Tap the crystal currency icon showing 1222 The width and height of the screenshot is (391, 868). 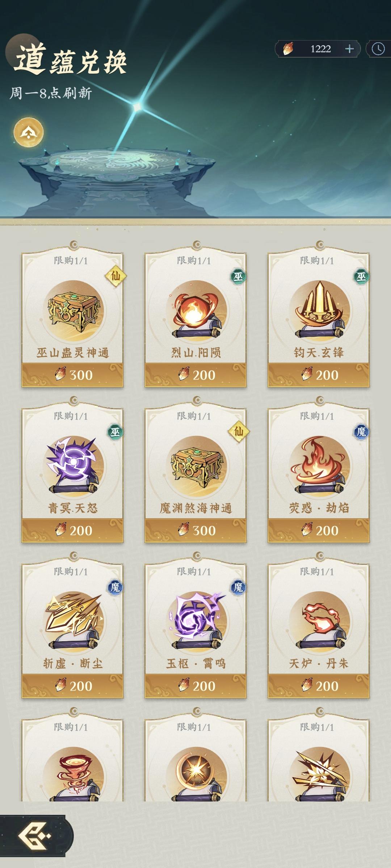pos(288,49)
